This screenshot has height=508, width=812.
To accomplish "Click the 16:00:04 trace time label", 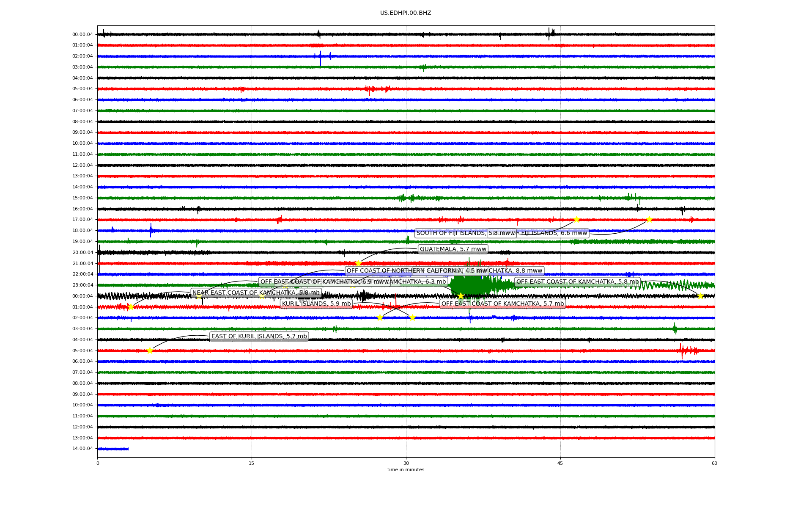I will [82, 209].
